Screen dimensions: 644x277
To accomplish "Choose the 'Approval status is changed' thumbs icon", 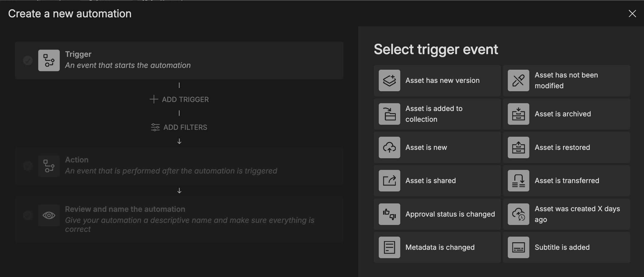I will coord(389,214).
